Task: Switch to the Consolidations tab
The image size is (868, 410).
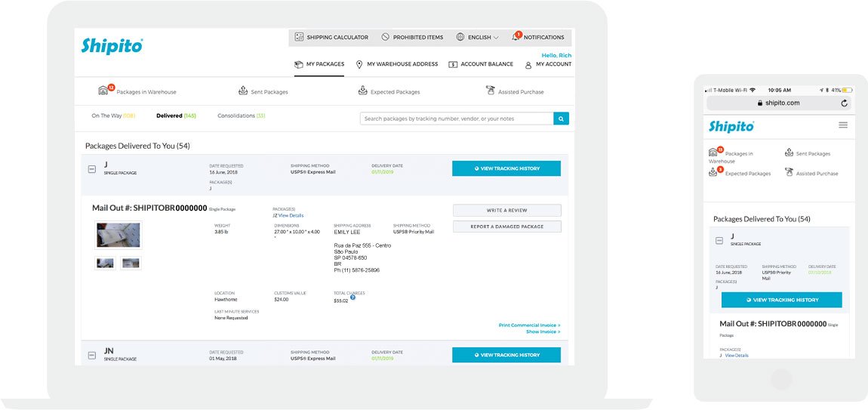Action: pos(241,116)
